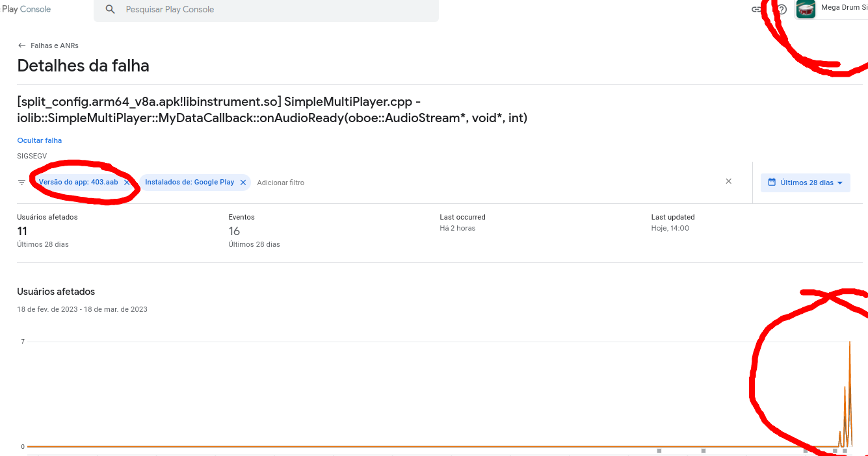The height and width of the screenshot is (456, 868).
Task: Click a gray release marker below the chart
Action: click(x=659, y=450)
